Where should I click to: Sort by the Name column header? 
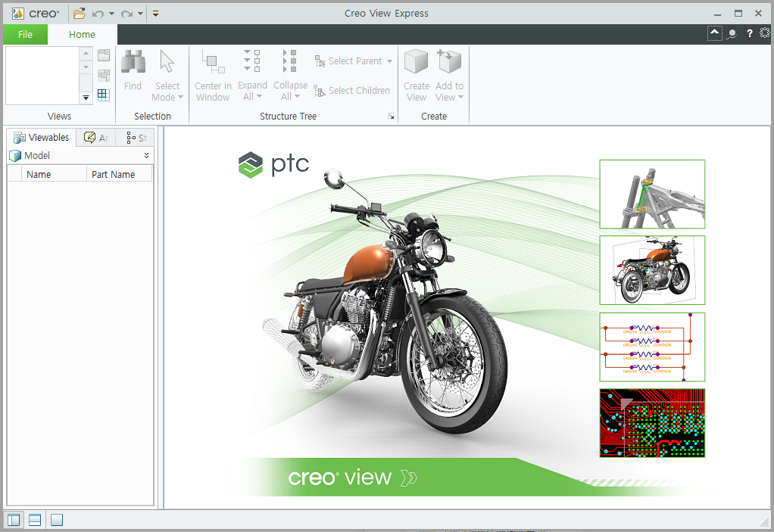pos(54,175)
